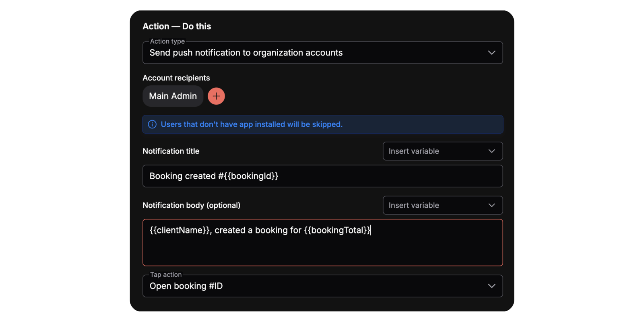Click the 'Account recipients' label
This screenshot has width=644, height=322.
tap(176, 78)
